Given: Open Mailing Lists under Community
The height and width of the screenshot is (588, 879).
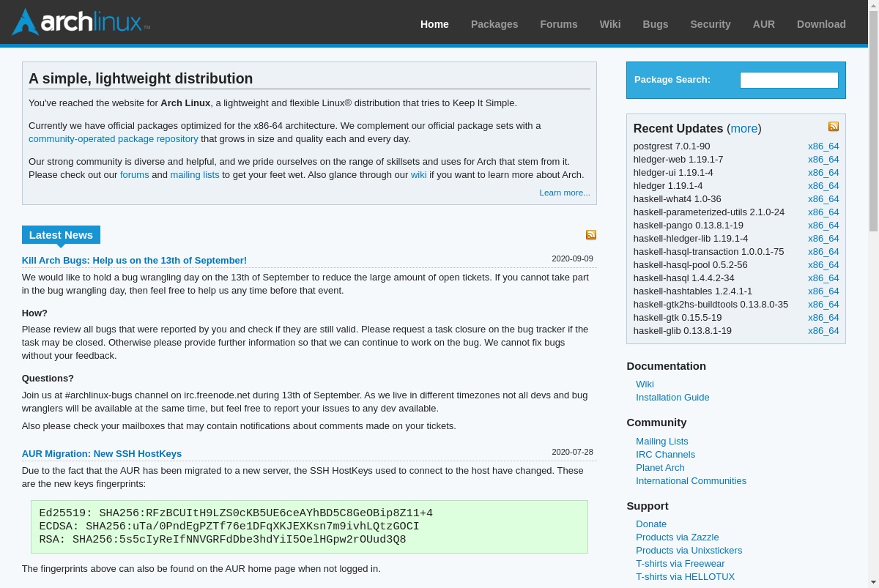Looking at the screenshot, I should pyautogui.click(x=662, y=442).
